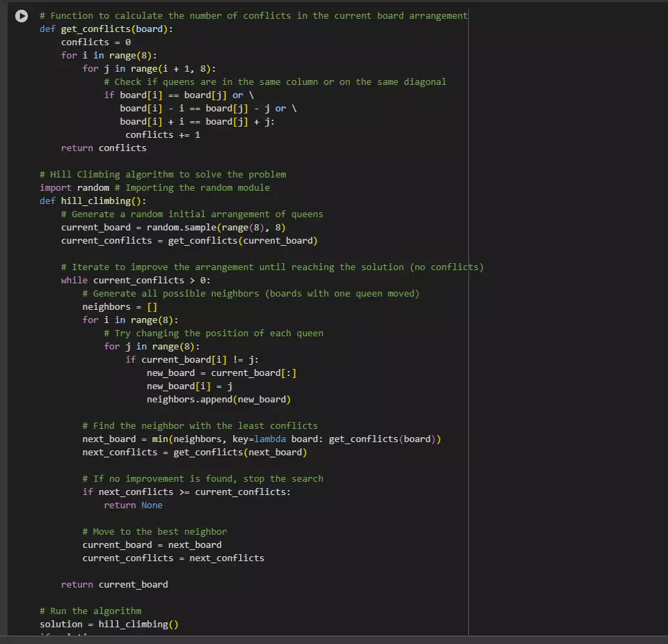Click the line 'if next_conflicts >= current_conflicts:'
Viewport: 668px width, 644px height.
[186, 492]
